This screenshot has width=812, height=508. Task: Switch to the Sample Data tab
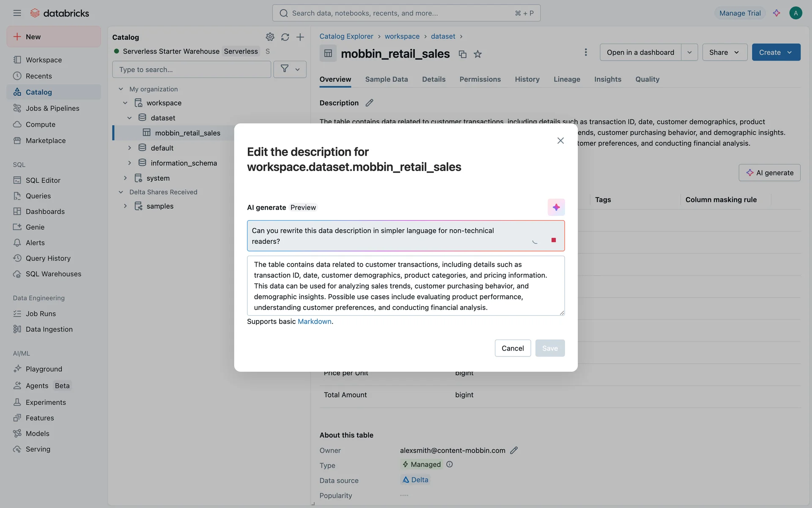coord(386,79)
